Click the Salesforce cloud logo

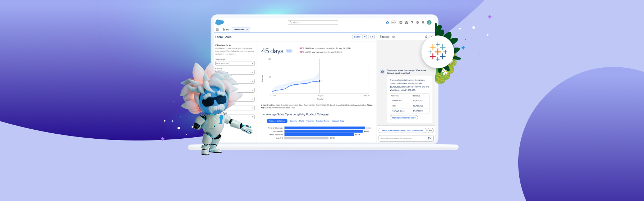coord(220,22)
